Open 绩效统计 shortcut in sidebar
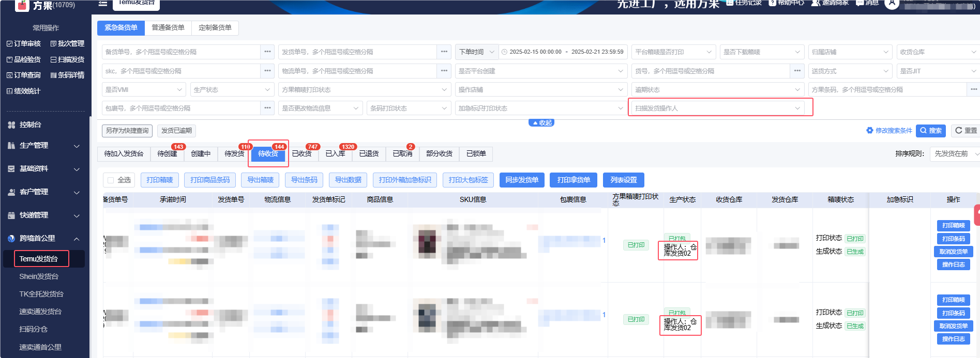 [x=24, y=91]
